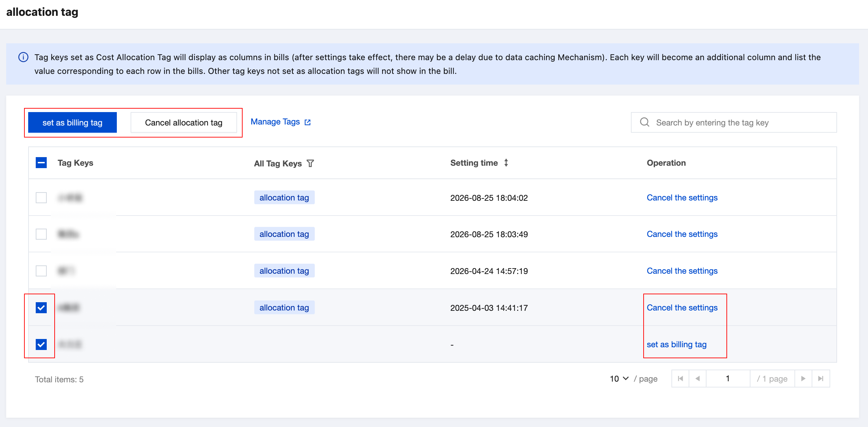Click the 2025-04-03 14:41:17 cell
This screenshot has width=868, height=427.
[489, 308]
